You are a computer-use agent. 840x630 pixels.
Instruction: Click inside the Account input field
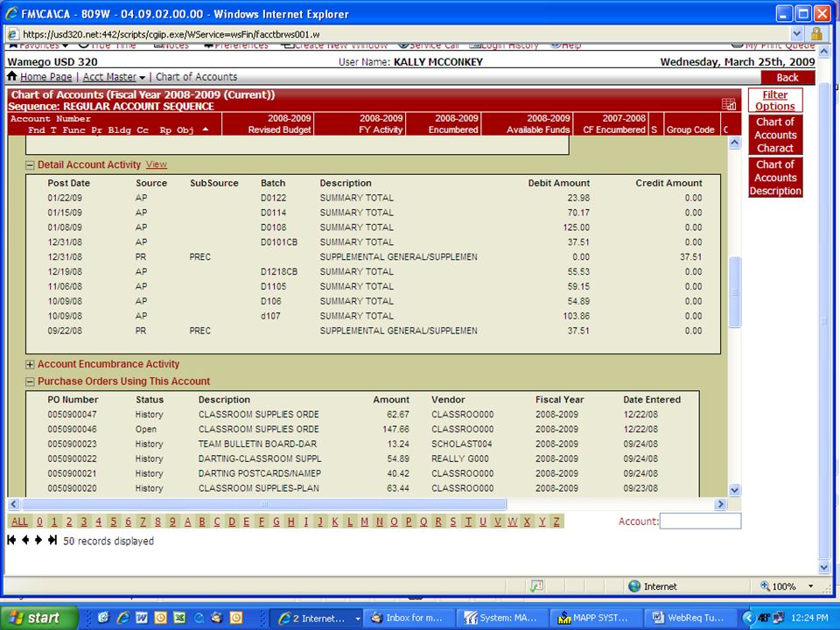pyautogui.click(x=700, y=521)
